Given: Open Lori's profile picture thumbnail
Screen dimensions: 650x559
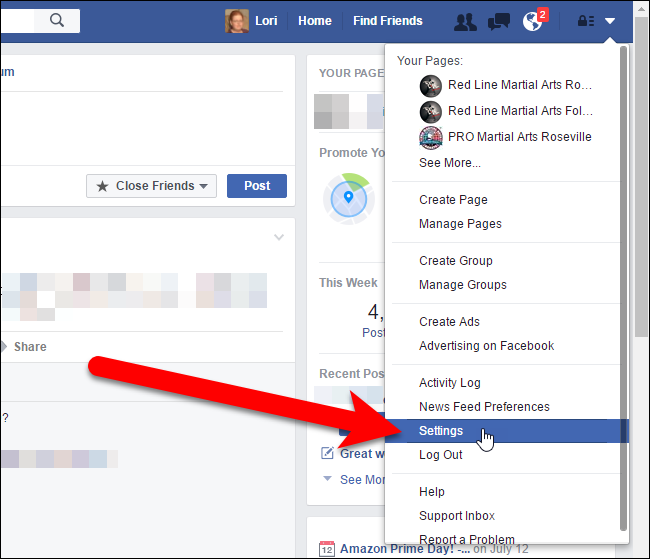Looking at the screenshot, I should 237,21.
